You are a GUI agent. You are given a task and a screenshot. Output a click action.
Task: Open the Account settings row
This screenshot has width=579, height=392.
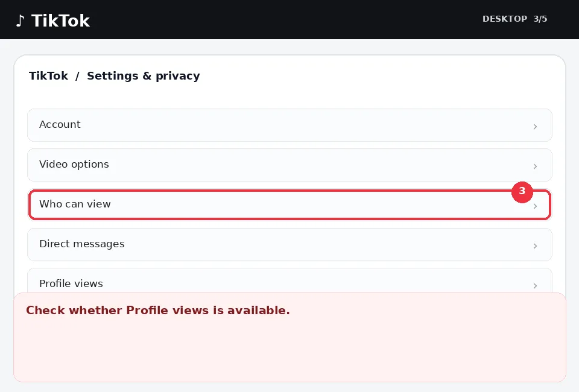tap(289, 125)
